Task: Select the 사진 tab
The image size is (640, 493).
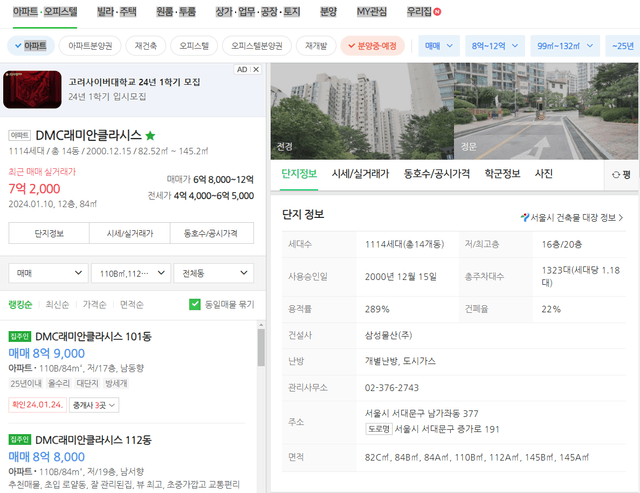Action: coord(544,174)
